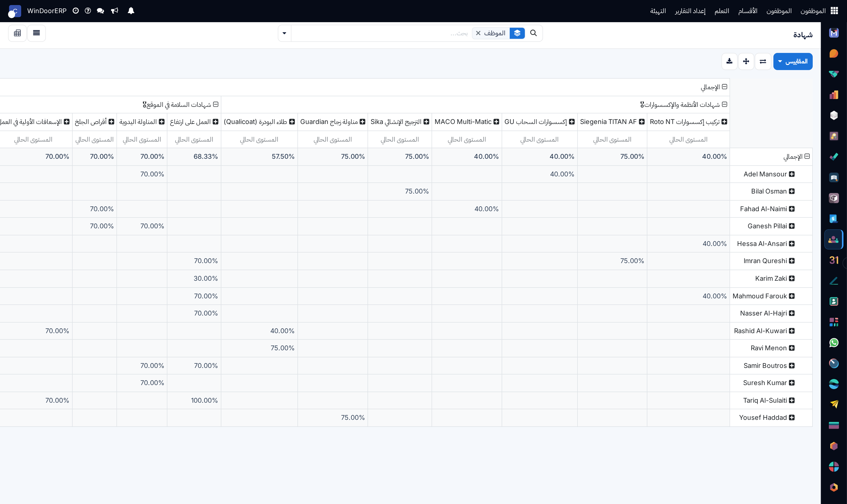Remove the الموظف filter facet
This screenshot has height=504, width=847.
click(478, 33)
